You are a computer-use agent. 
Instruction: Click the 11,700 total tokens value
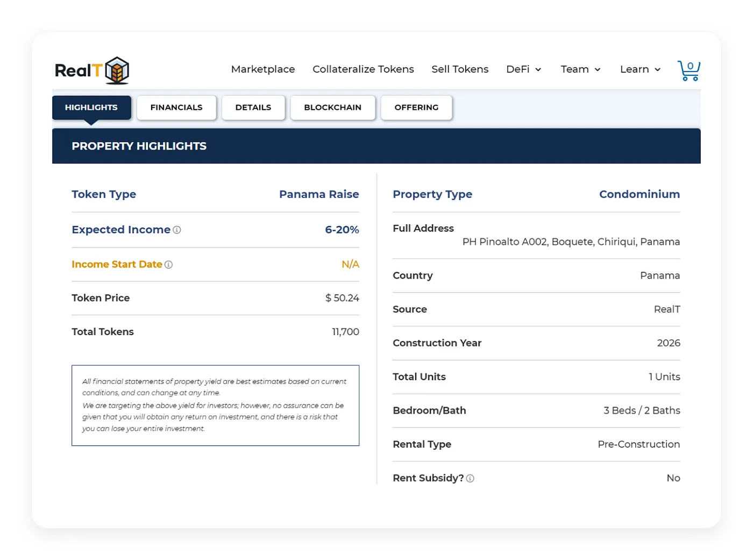345,332
